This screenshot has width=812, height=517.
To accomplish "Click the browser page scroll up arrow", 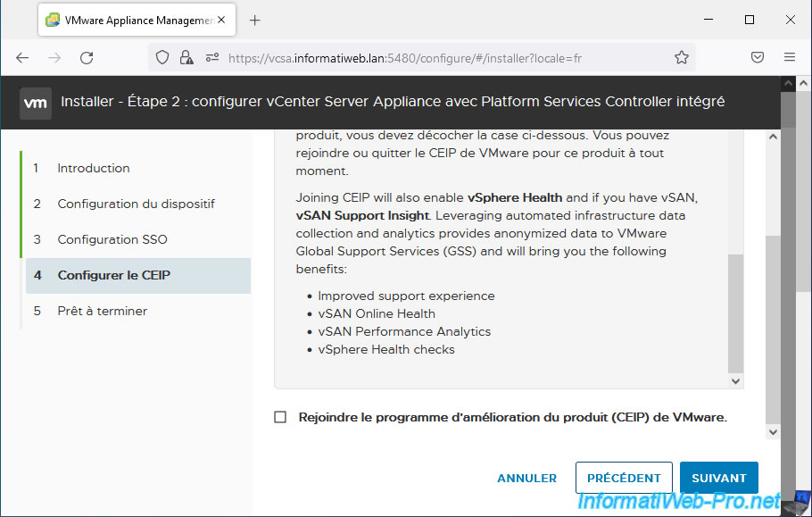I will tap(803, 83).
